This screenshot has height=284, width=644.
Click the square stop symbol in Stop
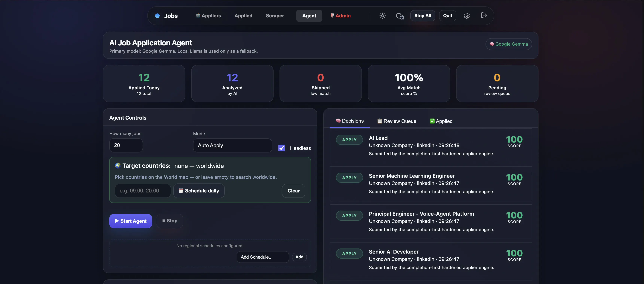tap(164, 221)
